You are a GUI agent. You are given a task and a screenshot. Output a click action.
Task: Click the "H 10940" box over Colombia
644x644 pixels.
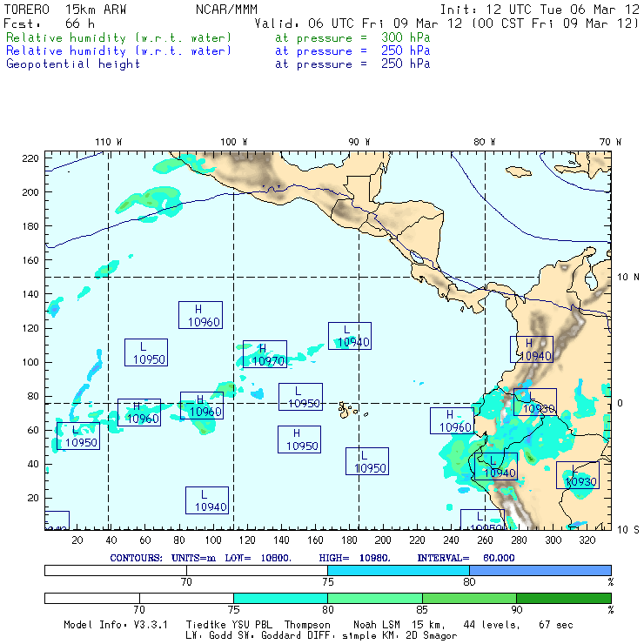532,349
